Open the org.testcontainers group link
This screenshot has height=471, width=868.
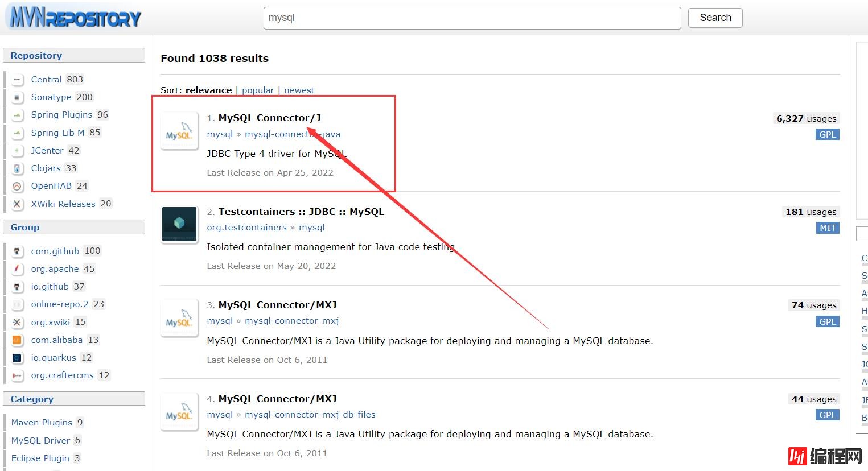point(246,228)
